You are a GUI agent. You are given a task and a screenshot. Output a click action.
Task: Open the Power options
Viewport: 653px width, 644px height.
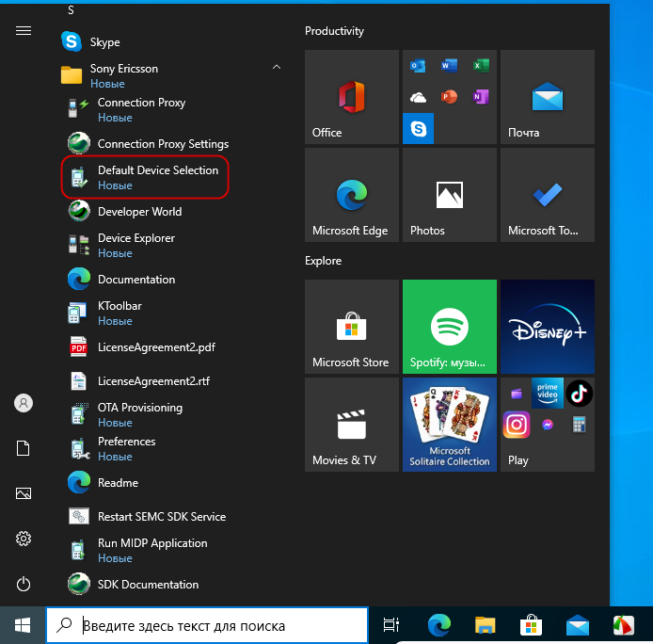[x=24, y=584]
